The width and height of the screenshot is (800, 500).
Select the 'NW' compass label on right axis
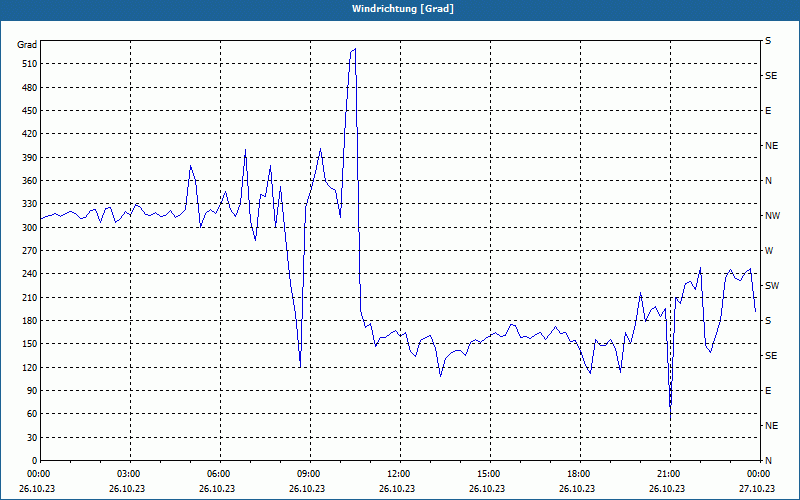point(772,216)
